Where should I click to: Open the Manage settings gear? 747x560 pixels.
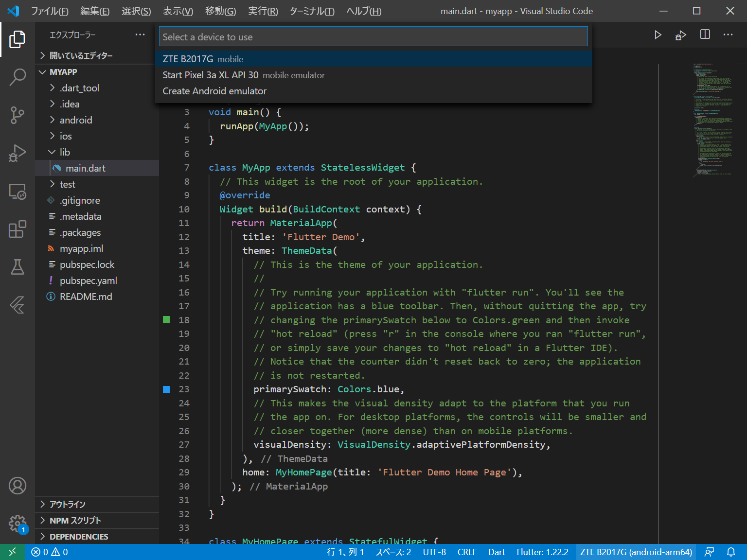pyautogui.click(x=18, y=524)
